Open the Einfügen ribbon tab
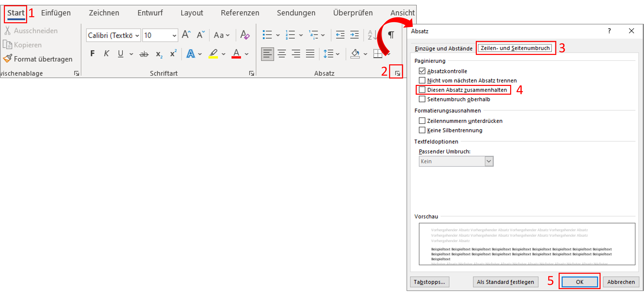644x297 pixels. (x=56, y=13)
